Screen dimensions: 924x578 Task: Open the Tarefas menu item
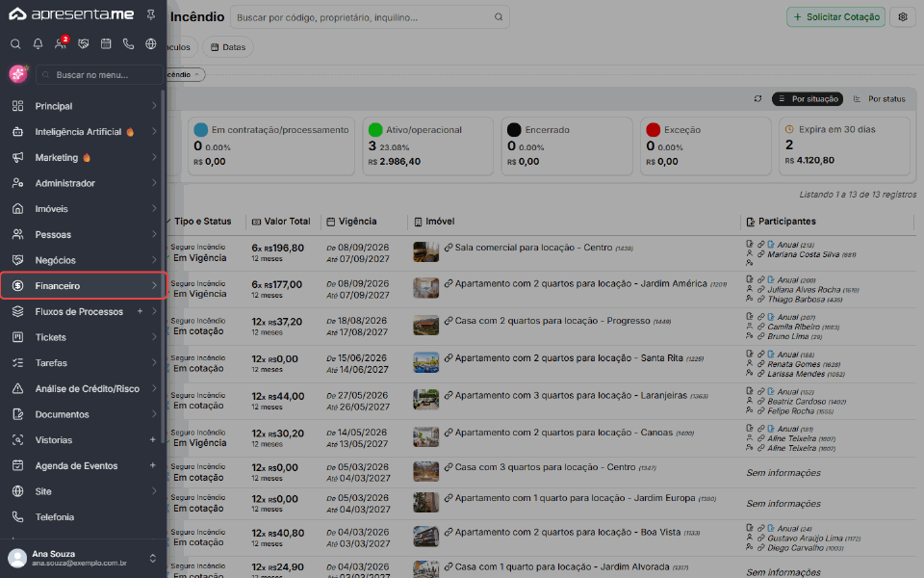coord(84,363)
